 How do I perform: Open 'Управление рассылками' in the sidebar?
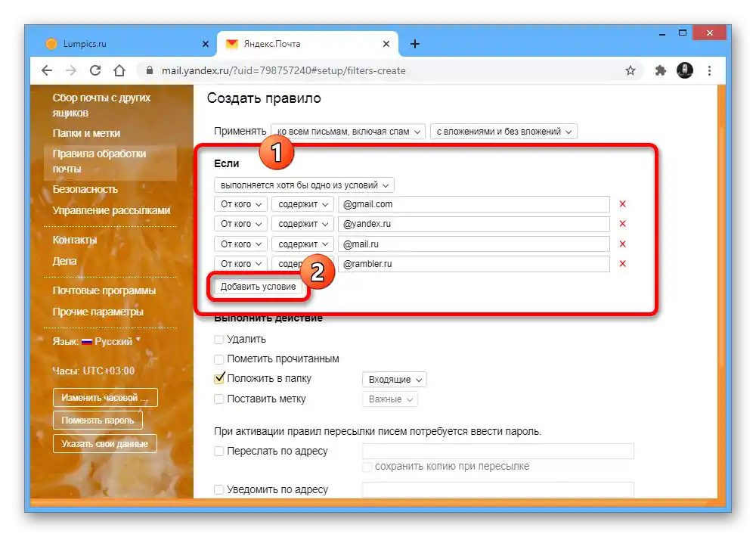[x=111, y=211]
